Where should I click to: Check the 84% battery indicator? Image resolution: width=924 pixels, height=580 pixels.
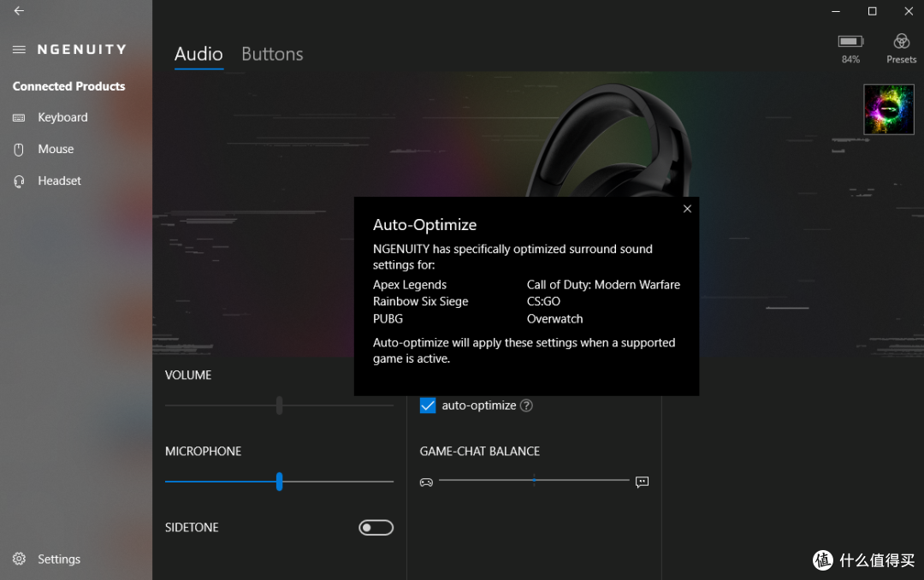850,48
